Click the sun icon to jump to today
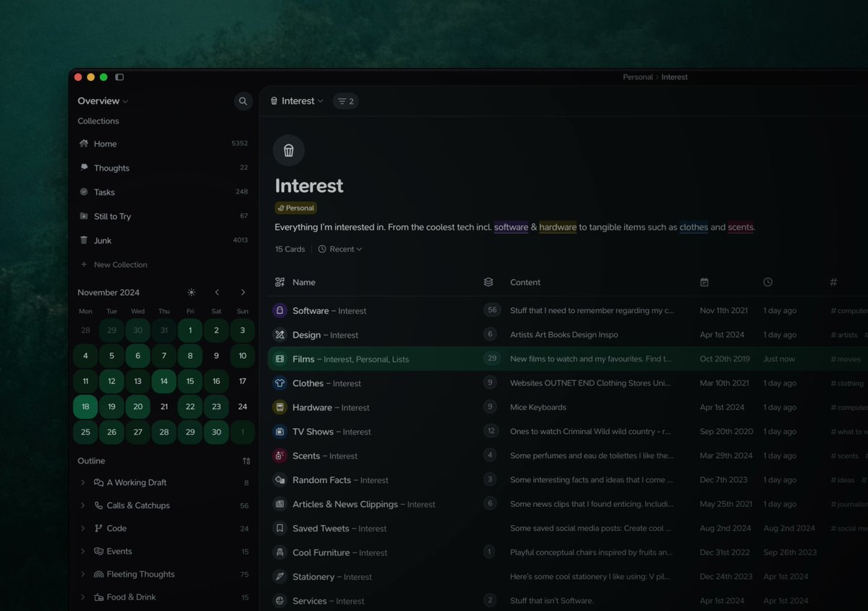 coord(191,292)
